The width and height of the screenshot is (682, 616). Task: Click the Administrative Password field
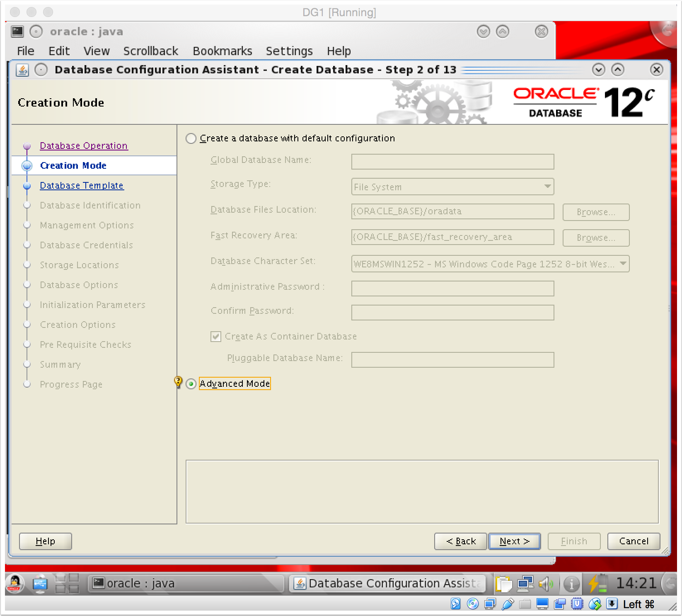click(452, 289)
